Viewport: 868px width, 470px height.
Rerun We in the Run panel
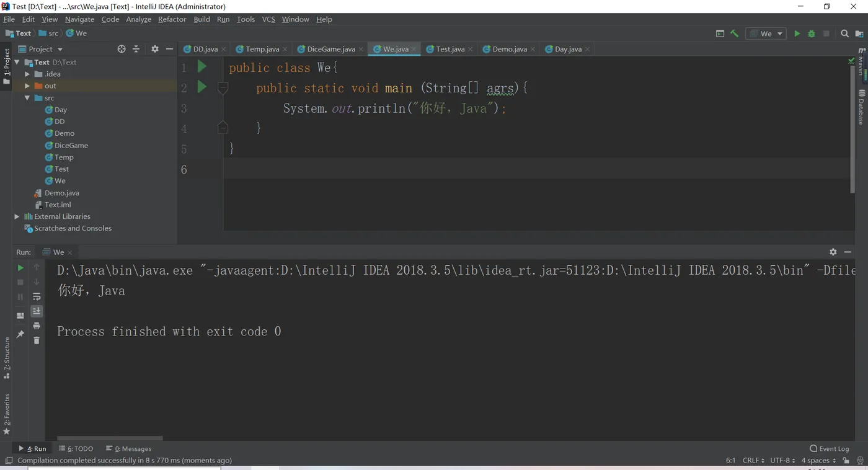pos(20,268)
